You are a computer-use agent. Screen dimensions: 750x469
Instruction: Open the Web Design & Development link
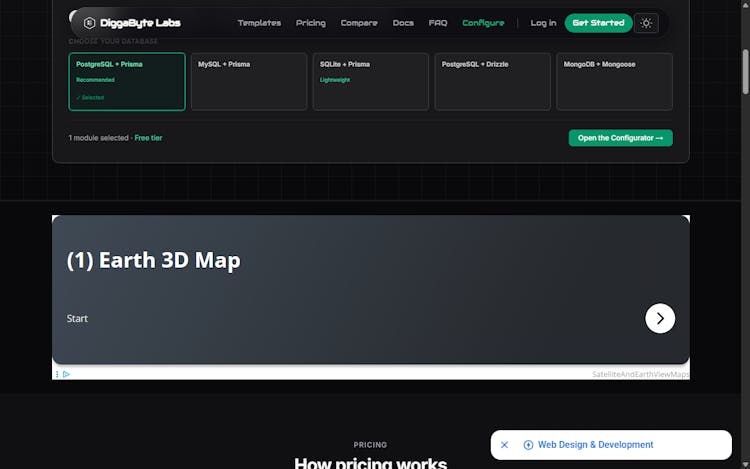click(x=595, y=445)
